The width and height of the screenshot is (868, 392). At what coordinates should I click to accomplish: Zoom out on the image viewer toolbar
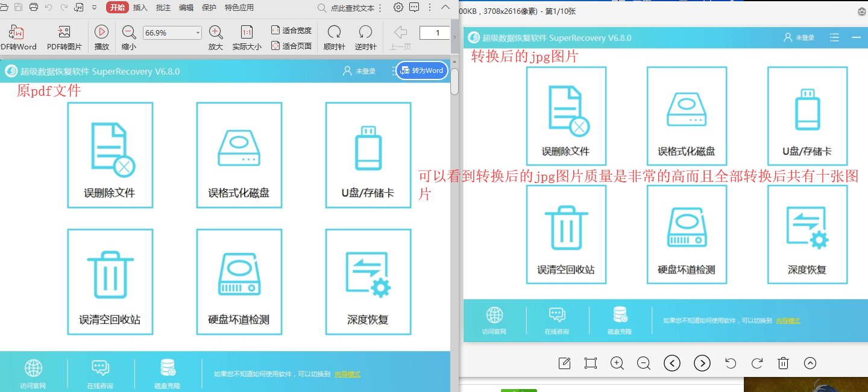point(644,363)
